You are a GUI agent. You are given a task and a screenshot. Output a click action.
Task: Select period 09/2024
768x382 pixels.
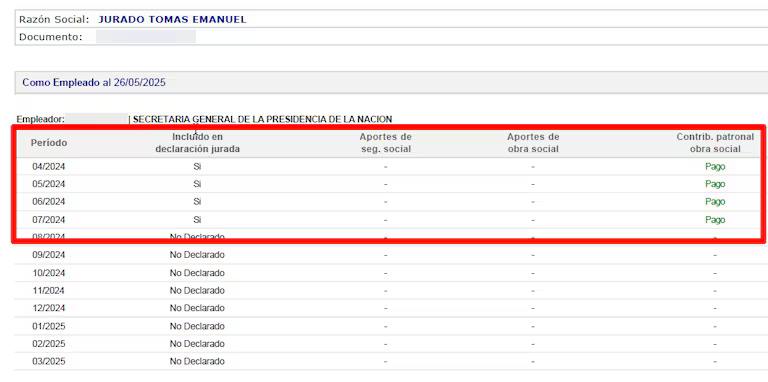(x=49, y=255)
